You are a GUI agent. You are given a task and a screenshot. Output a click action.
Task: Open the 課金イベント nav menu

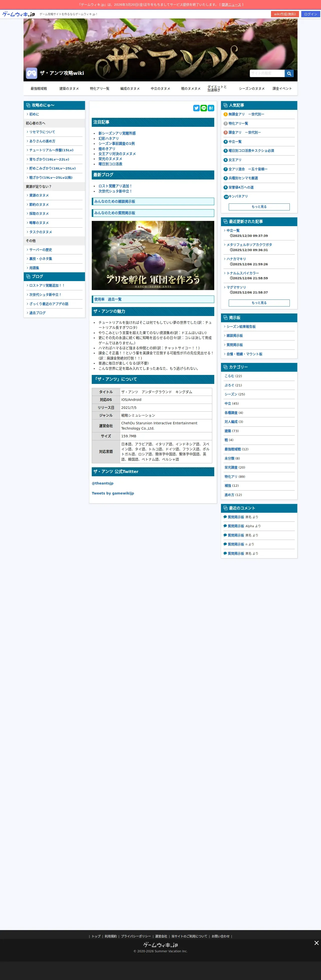point(282,89)
